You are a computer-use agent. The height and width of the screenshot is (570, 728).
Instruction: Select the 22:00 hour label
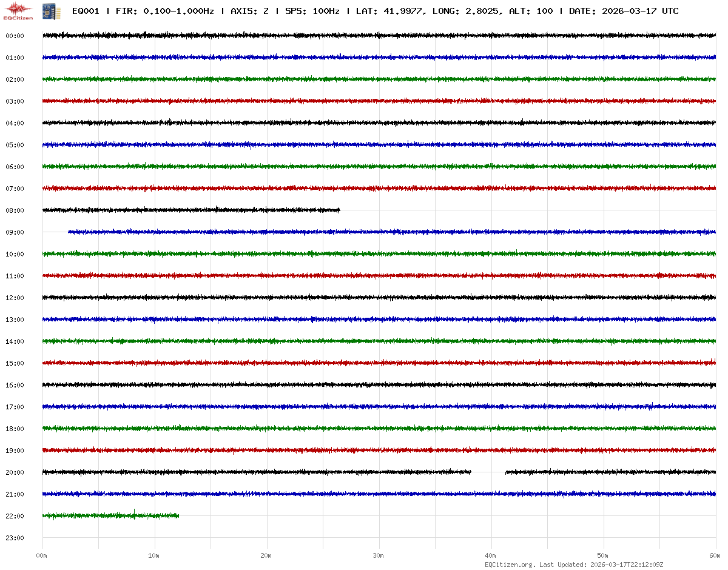coord(15,516)
